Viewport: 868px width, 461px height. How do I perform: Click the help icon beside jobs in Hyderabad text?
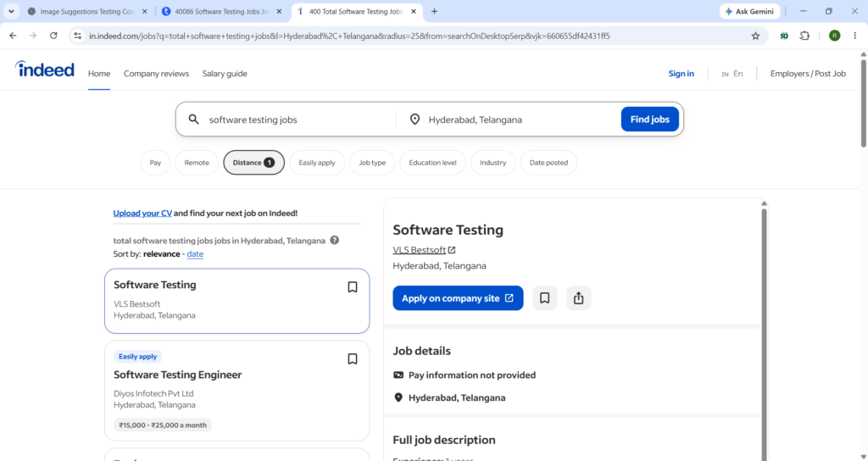[x=334, y=240]
